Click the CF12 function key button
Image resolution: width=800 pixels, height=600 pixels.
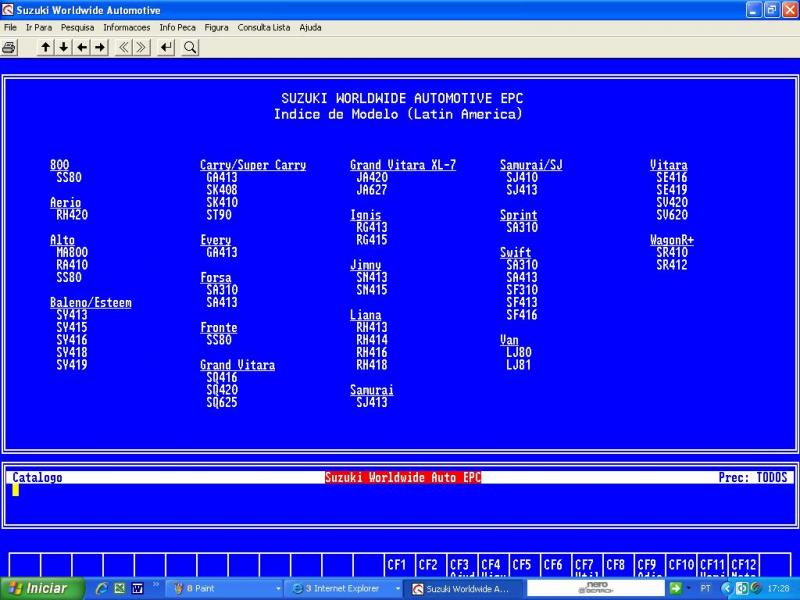(x=743, y=565)
